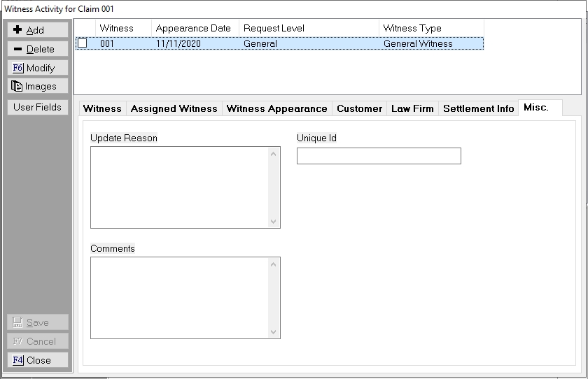
Task: Click the Add button with plus icon
Action: point(38,30)
